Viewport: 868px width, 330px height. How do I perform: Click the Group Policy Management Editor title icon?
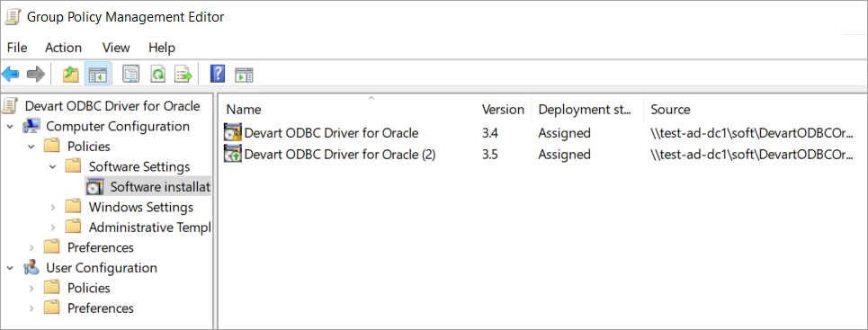pos(12,17)
